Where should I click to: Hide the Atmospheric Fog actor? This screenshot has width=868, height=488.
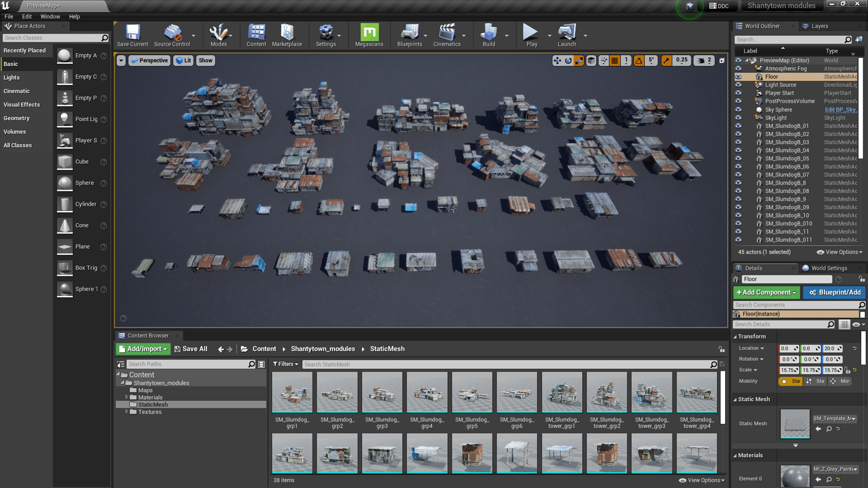[x=738, y=68]
